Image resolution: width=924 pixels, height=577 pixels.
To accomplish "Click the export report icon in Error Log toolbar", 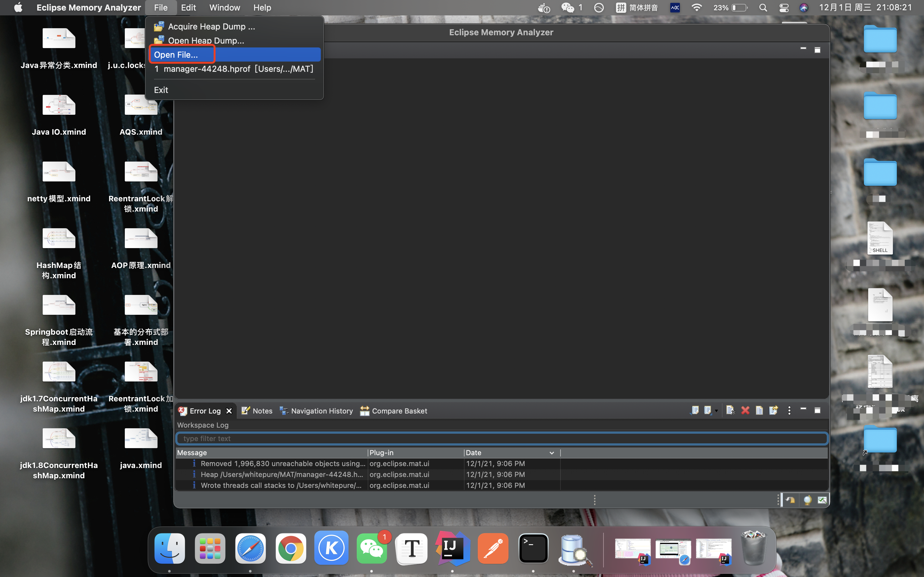I will point(773,410).
